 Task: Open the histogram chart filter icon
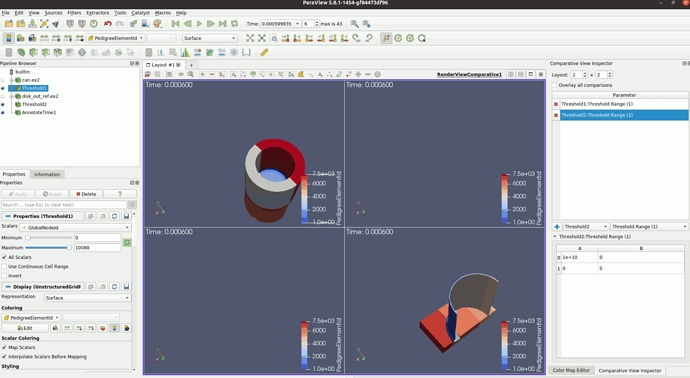[x=185, y=52]
